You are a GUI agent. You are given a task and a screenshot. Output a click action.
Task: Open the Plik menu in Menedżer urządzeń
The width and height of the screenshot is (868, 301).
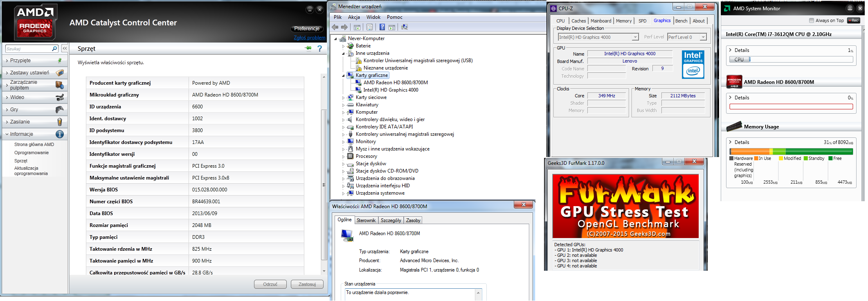pos(338,17)
